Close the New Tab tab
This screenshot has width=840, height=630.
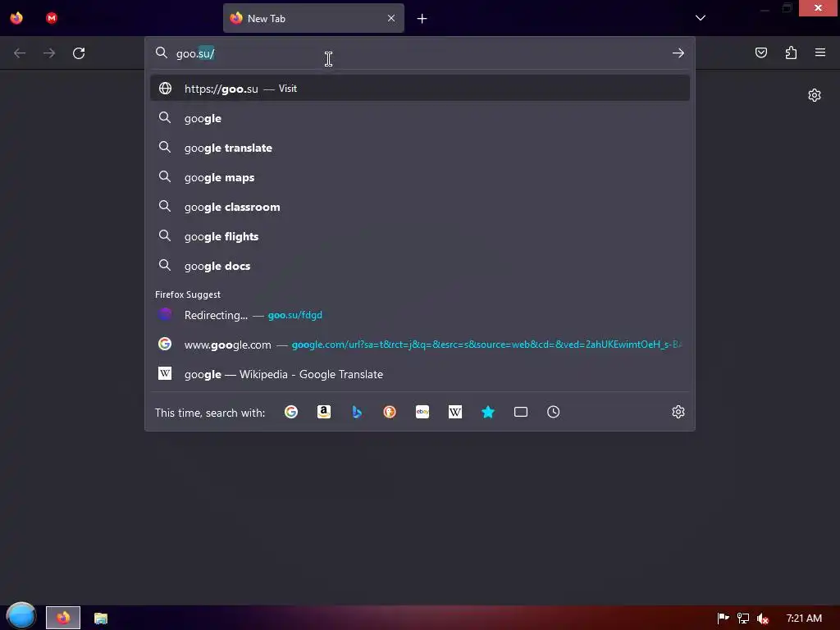click(x=391, y=18)
